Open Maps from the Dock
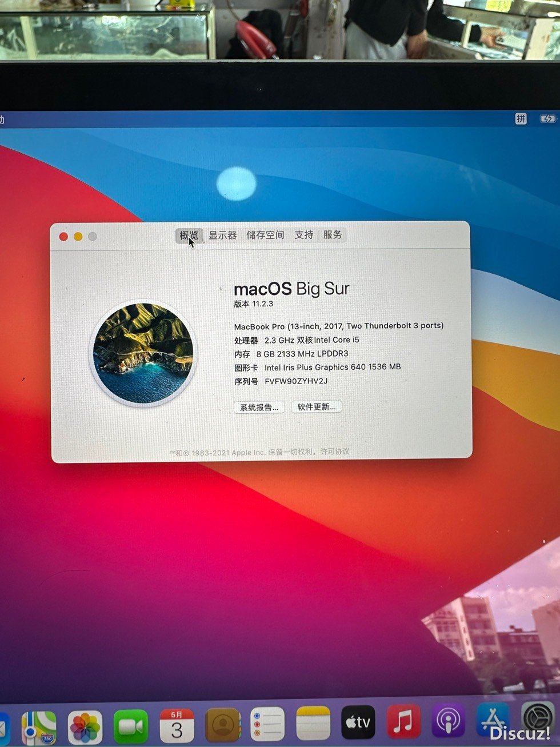This screenshot has width=560, height=747. pos(39,728)
